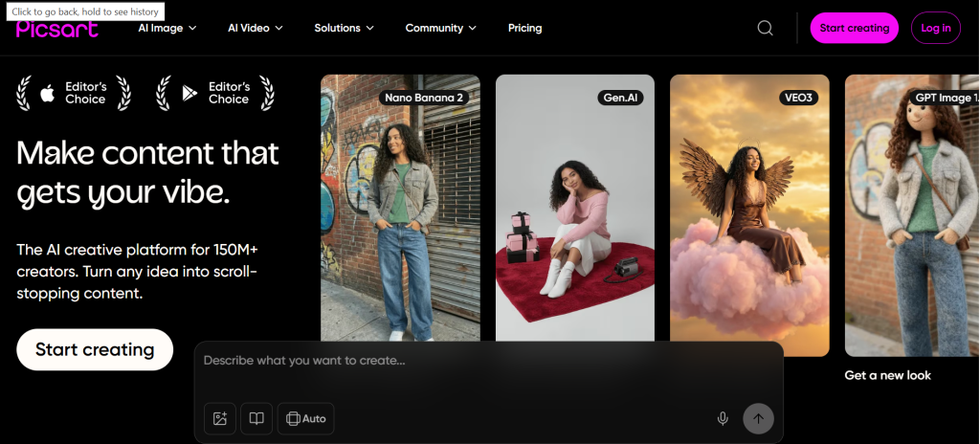Image resolution: width=980 pixels, height=444 pixels.
Task: Open the Solutions dropdown menu
Action: [x=344, y=28]
